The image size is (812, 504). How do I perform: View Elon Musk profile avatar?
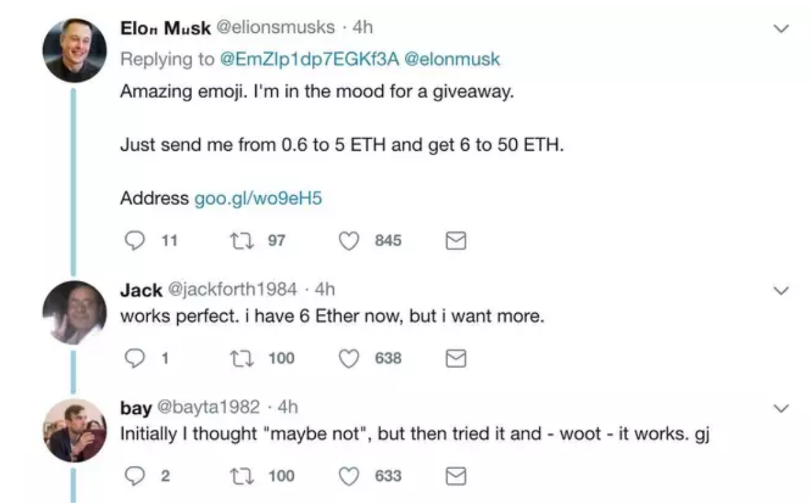(x=75, y=50)
